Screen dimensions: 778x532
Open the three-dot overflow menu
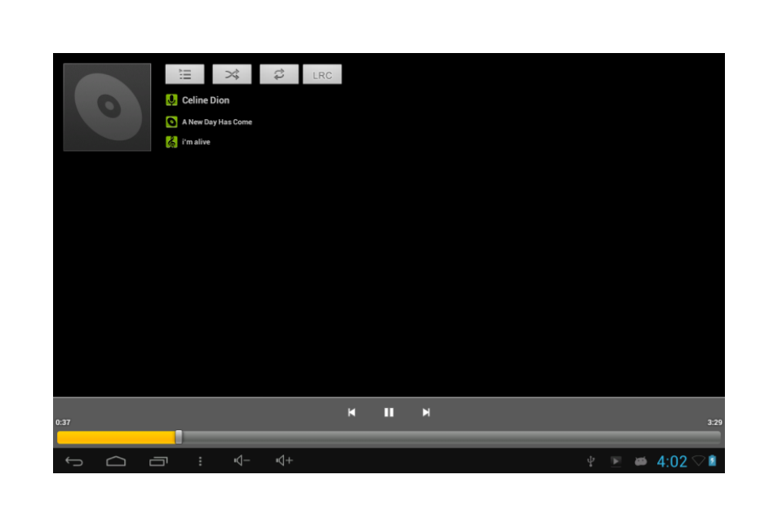[x=200, y=461]
